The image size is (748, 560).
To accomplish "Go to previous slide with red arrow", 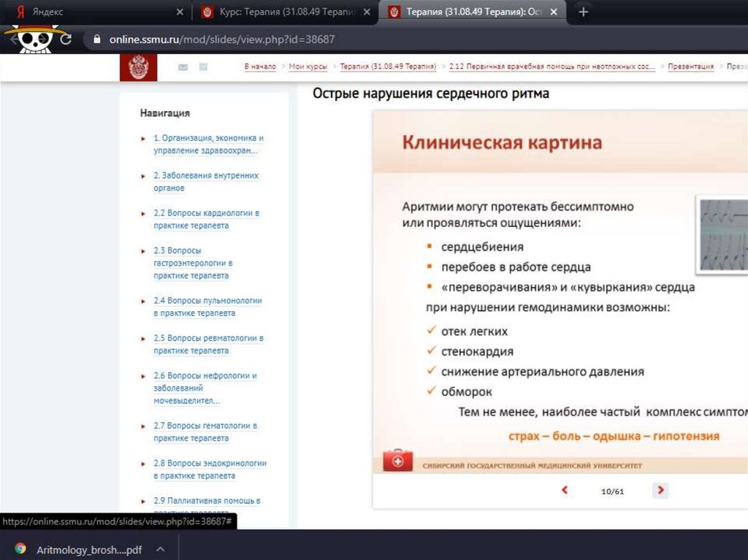I will tap(565, 490).
